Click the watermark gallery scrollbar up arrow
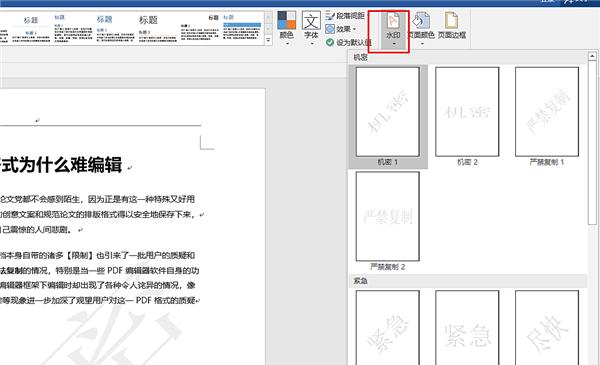 pyautogui.click(x=592, y=56)
